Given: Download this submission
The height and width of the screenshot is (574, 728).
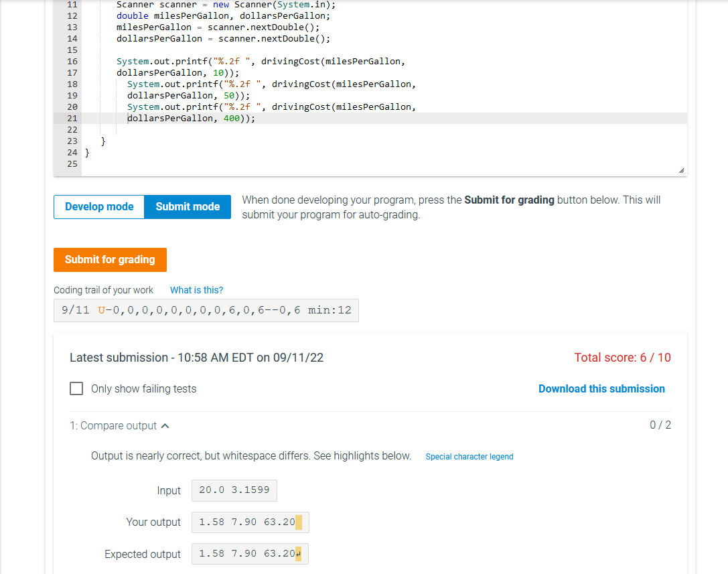Looking at the screenshot, I should [x=601, y=388].
